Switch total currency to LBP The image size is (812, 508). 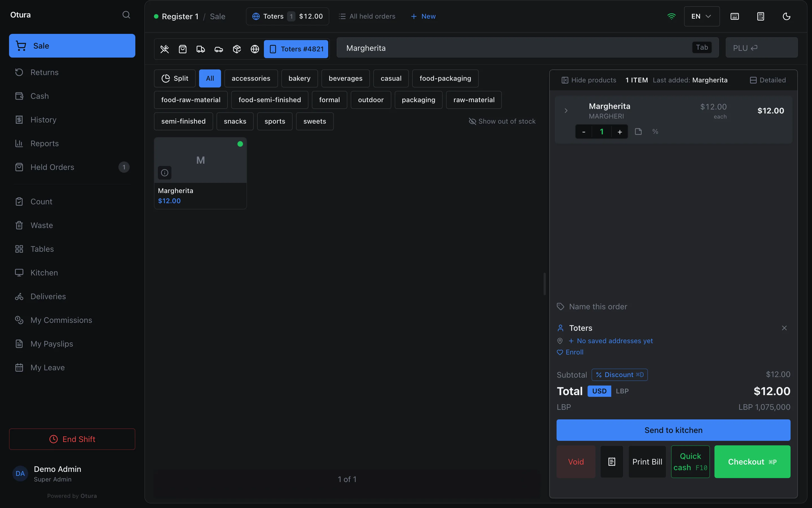(x=622, y=391)
